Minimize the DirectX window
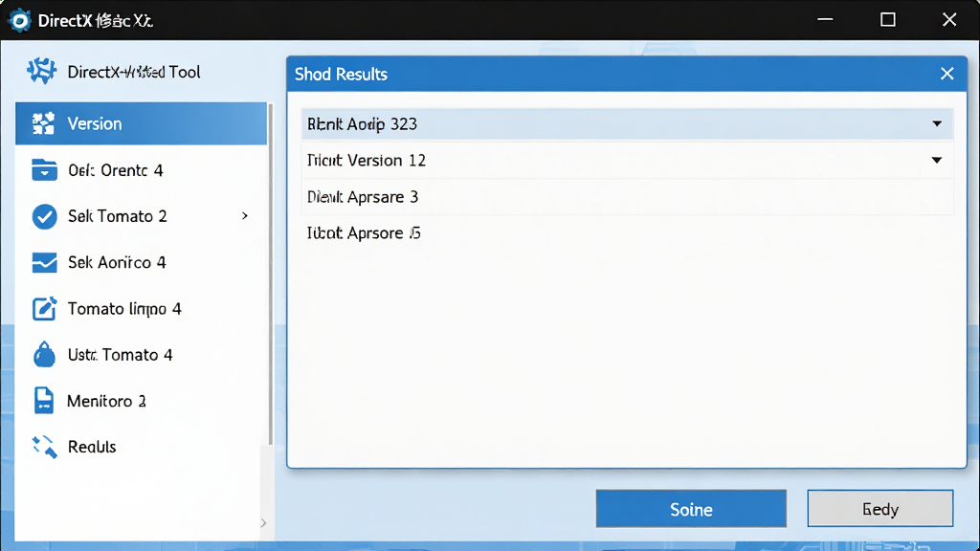 coord(825,20)
